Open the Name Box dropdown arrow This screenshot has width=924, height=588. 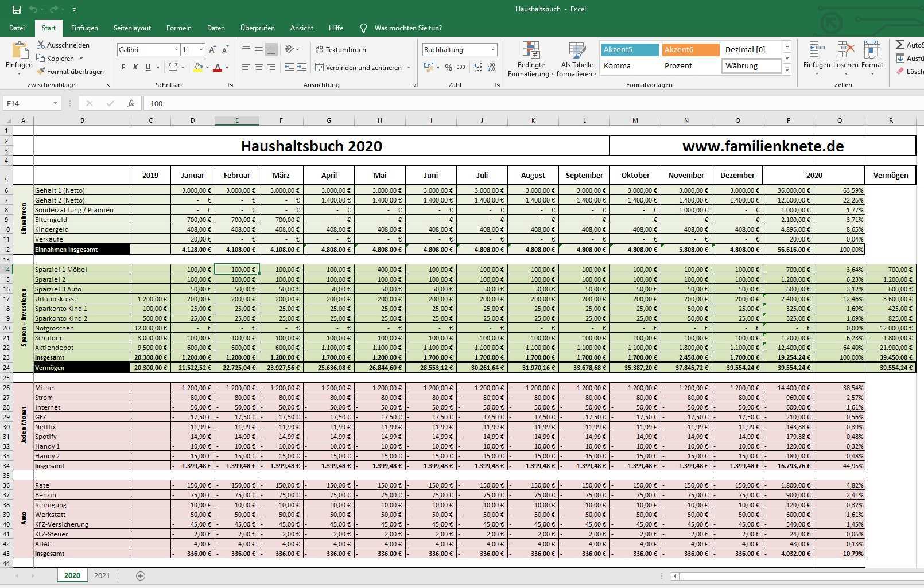coord(55,103)
